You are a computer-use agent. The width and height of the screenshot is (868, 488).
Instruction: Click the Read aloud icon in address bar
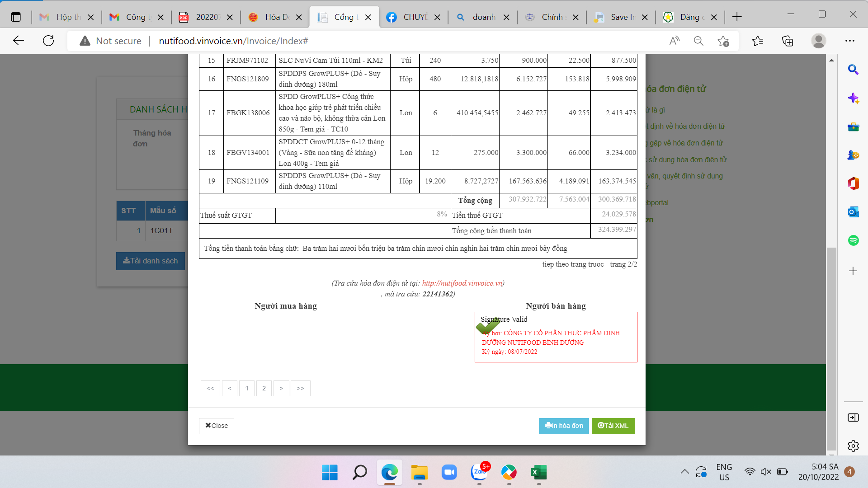(x=674, y=41)
